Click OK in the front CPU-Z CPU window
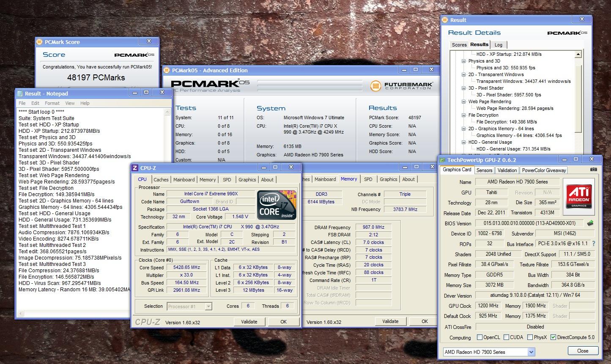 [283, 322]
